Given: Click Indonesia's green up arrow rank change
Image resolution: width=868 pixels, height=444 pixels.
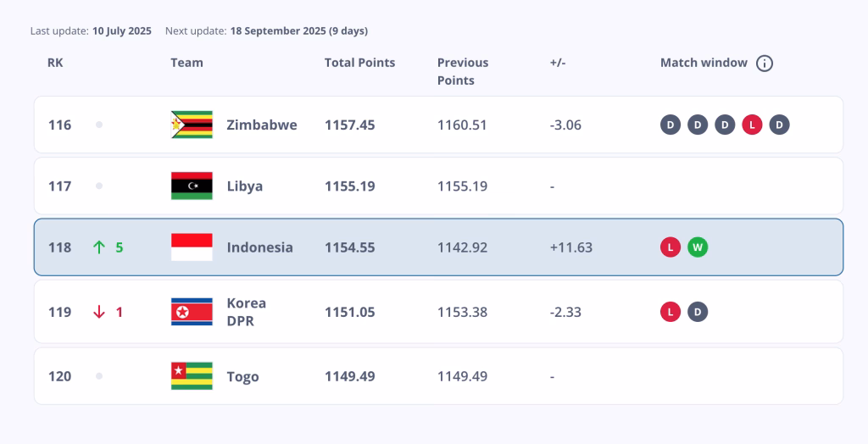Looking at the screenshot, I should coord(99,247).
